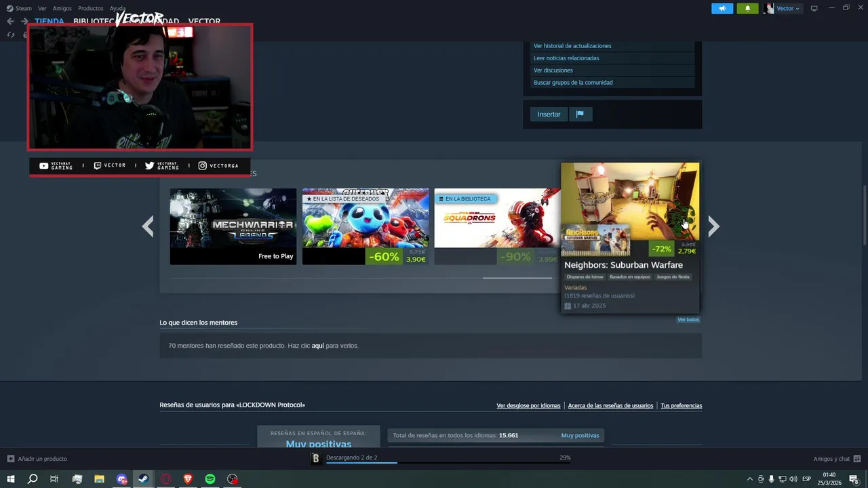This screenshot has height=488, width=868.
Task: Open Windows notification center
Action: coord(854,479)
